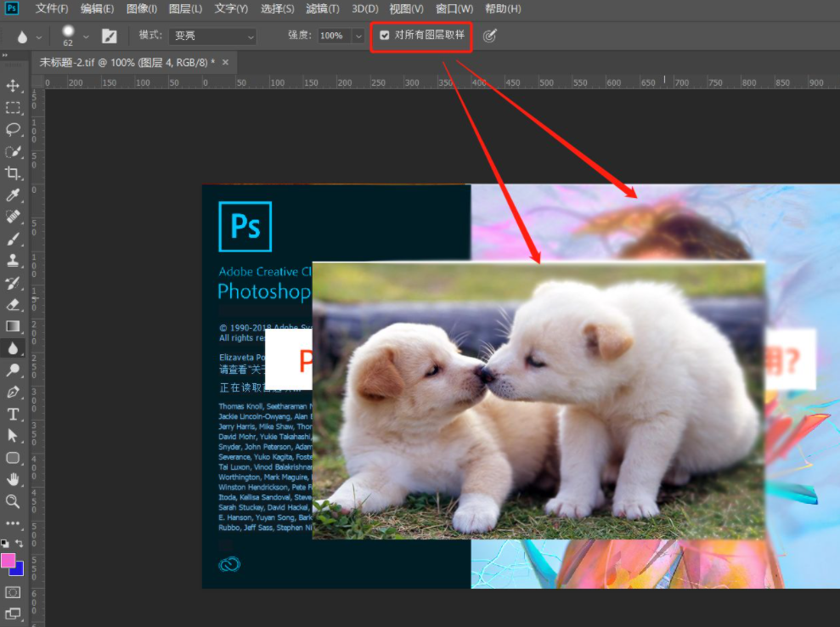Image resolution: width=840 pixels, height=627 pixels.
Task: Toggle pressure-for-size tablet icon
Action: (x=489, y=36)
